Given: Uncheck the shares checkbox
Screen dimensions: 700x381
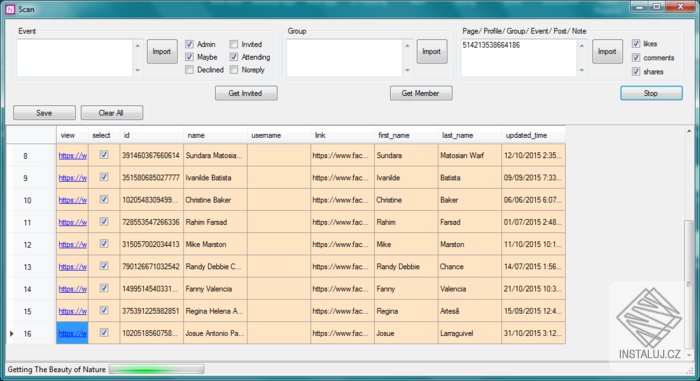Looking at the screenshot, I should point(636,71).
